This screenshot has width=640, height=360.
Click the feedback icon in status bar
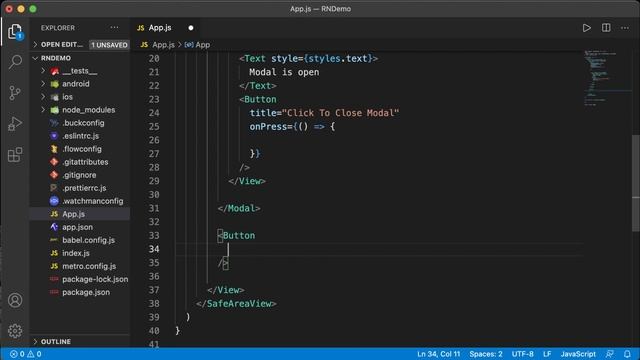[610, 354]
